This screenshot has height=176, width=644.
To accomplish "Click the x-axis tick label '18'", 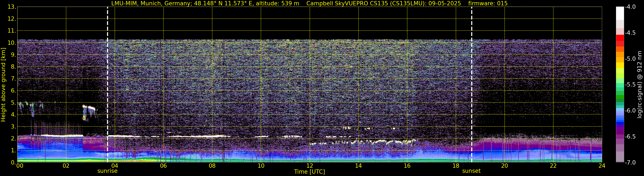I will (x=456, y=166).
